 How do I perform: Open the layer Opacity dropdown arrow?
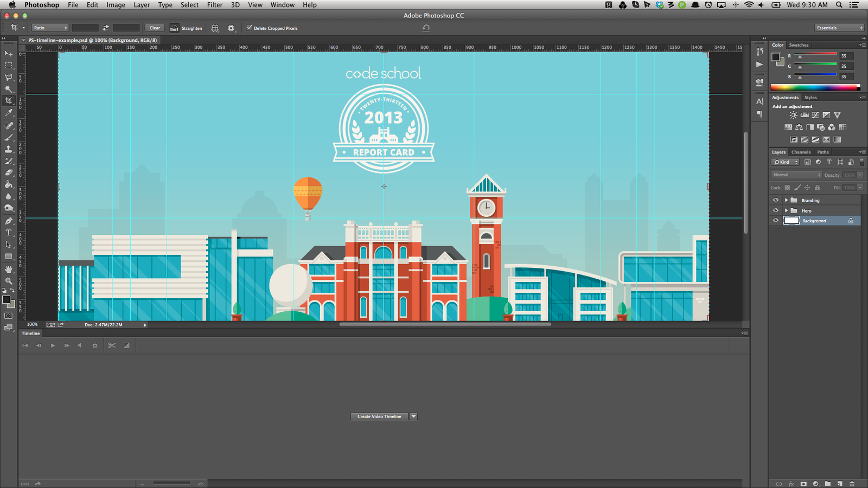pos(860,175)
